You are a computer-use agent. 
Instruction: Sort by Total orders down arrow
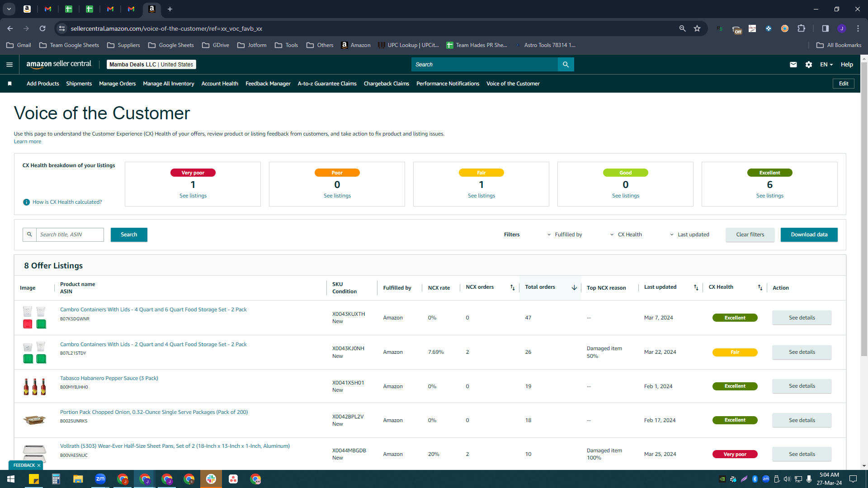tap(574, 287)
